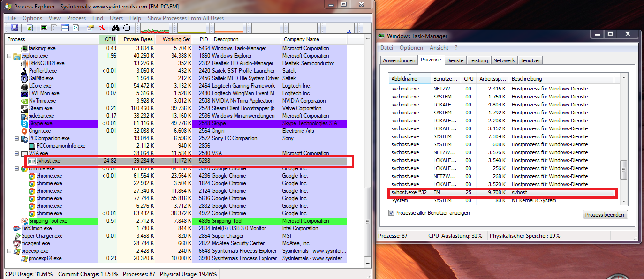
Task: Open the Datei menu in Task-Manager
Action: 387,48
